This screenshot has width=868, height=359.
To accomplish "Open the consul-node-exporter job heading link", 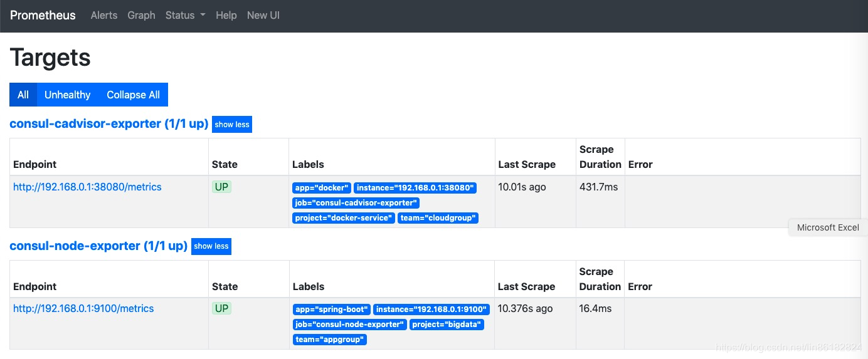I will tap(98, 246).
